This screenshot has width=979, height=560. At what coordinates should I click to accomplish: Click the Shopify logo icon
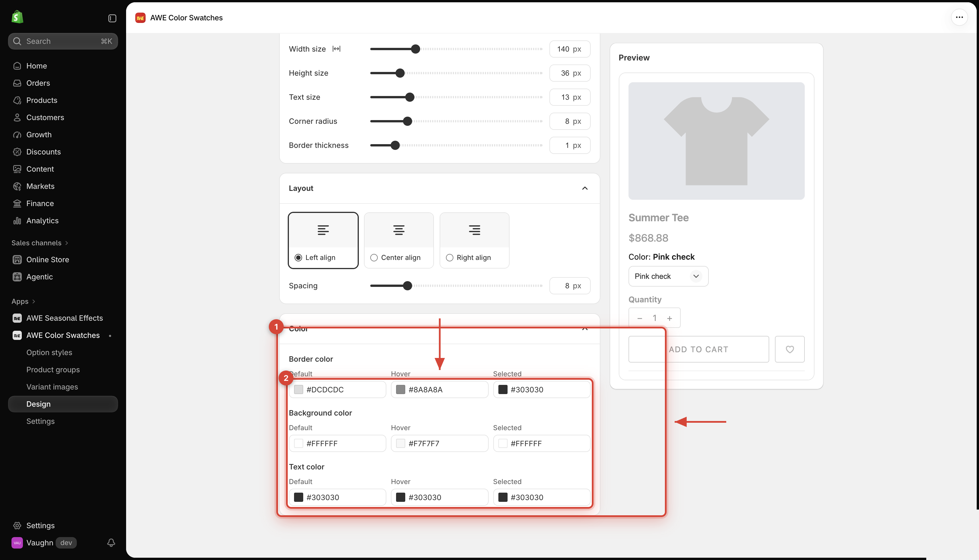pos(17,17)
